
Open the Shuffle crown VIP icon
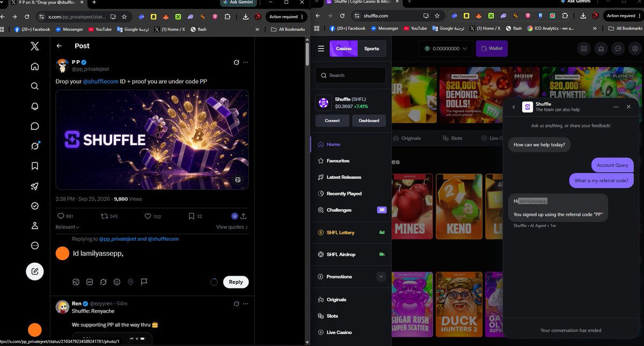coord(601,48)
